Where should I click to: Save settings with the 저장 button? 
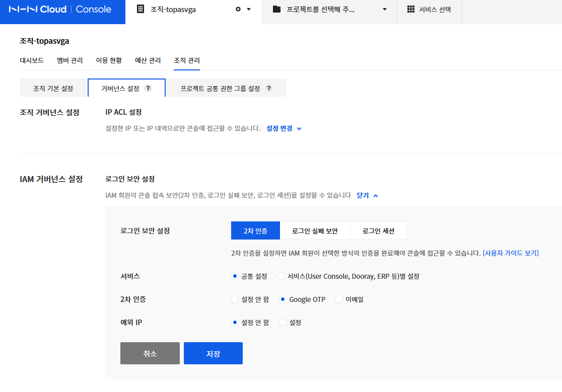tap(213, 353)
